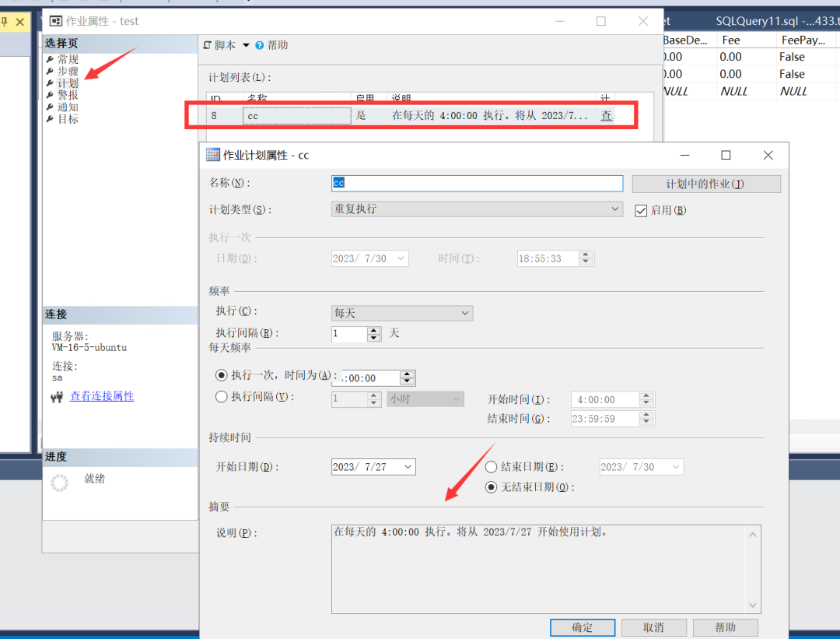Viewport: 840px width, 639px height.
Task: Confirm with the 确定 button
Action: (x=583, y=627)
